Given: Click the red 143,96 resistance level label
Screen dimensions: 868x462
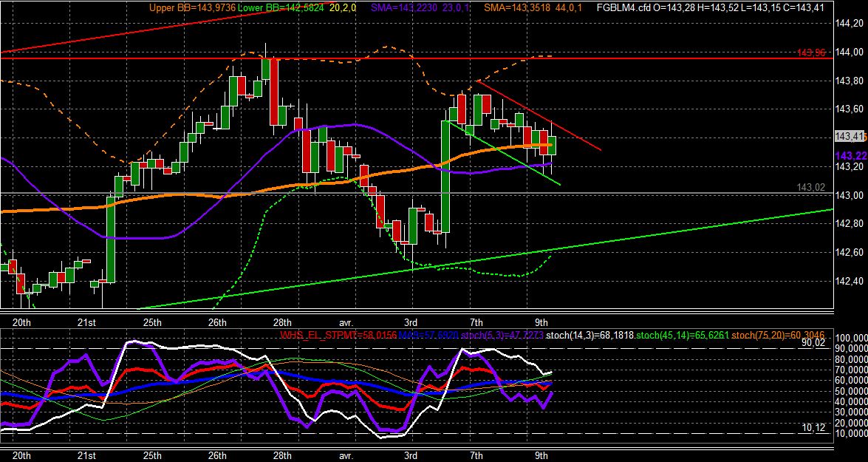Looking at the screenshot, I should click(812, 53).
